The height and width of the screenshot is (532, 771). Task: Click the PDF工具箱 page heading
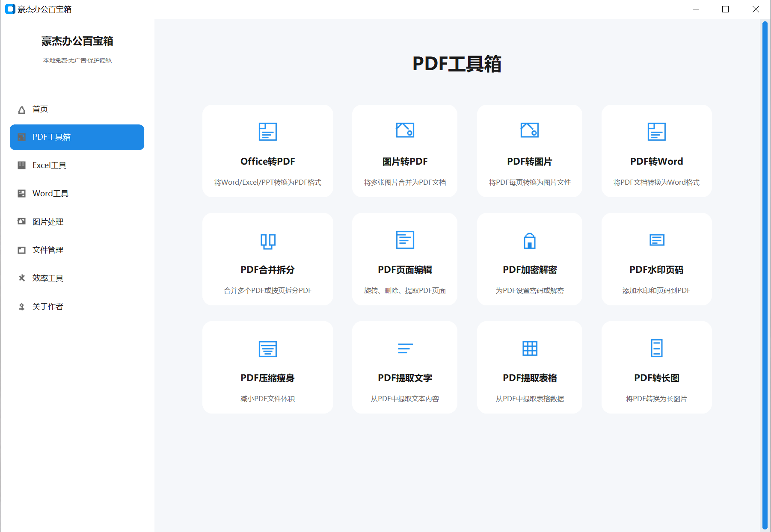coord(457,64)
